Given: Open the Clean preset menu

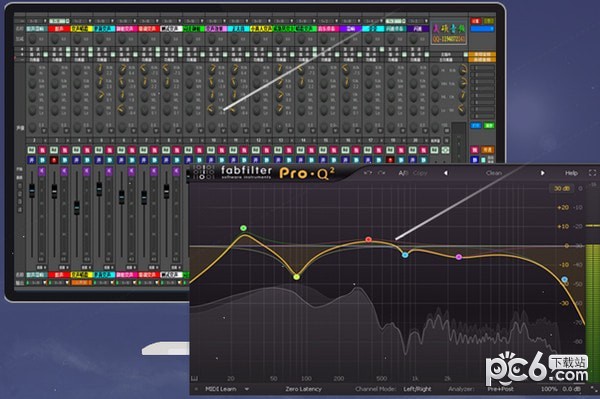Looking at the screenshot, I should tap(494, 173).
